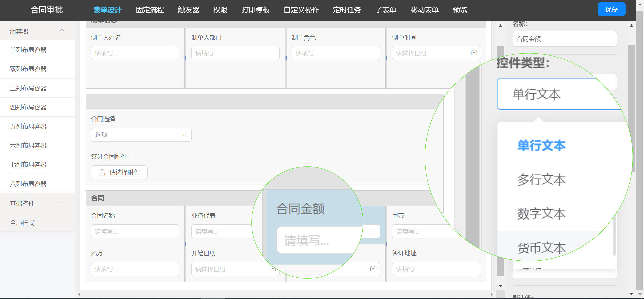Select 多行文本 from control type list
The image size is (644, 299).
pyautogui.click(x=541, y=180)
